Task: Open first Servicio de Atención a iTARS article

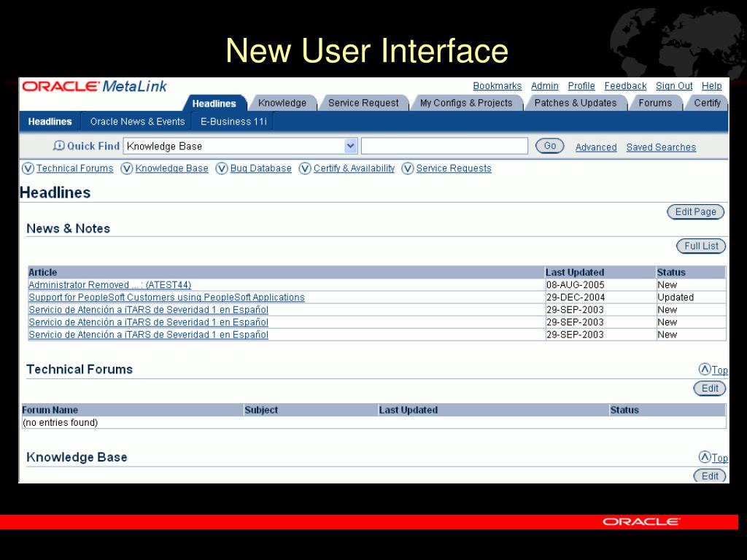Action: 148,309
